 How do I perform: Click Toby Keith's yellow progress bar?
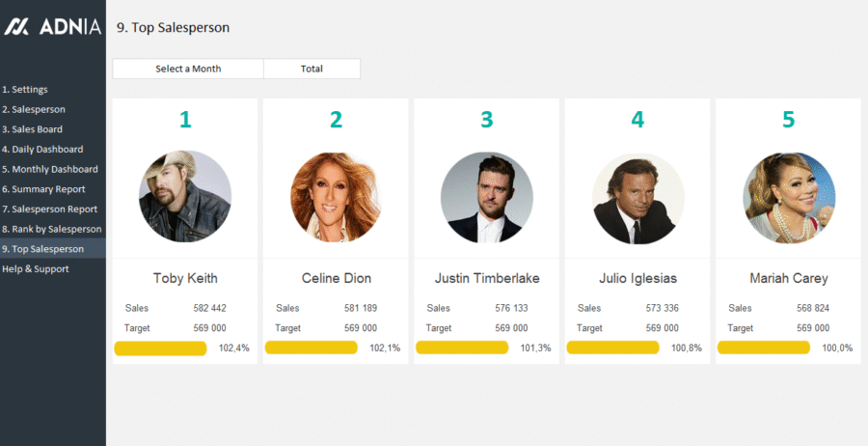[160, 348]
